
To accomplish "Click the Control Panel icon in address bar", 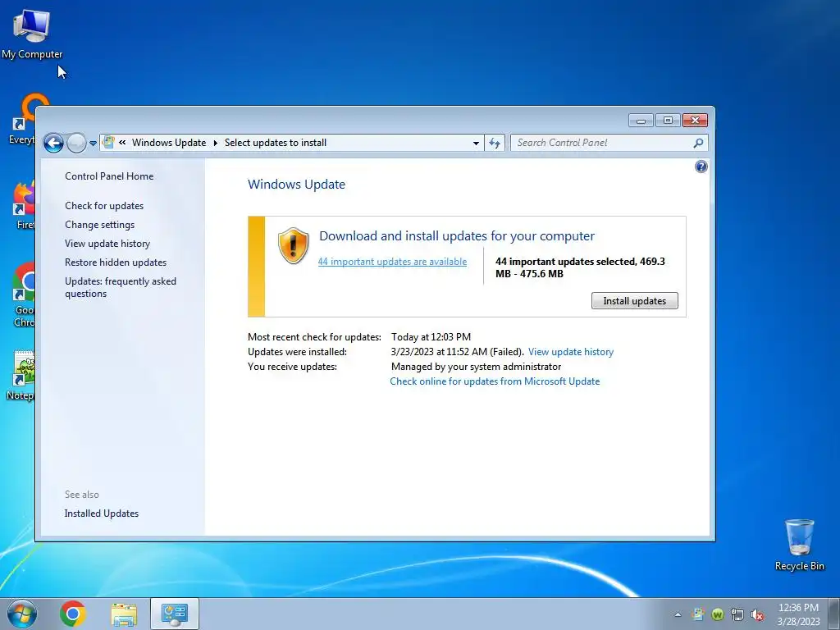I will coord(109,143).
